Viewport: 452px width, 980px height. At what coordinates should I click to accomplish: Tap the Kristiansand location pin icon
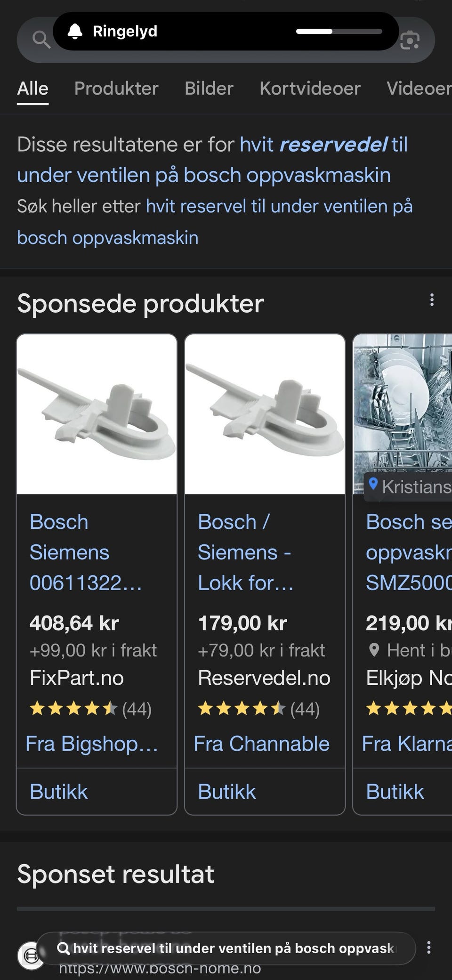point(373,484)
